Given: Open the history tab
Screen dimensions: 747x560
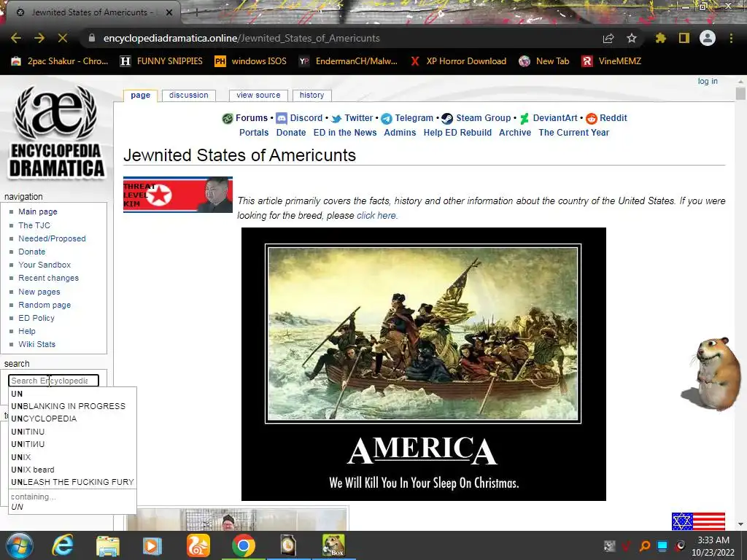Looking at the screenshot, I should point(311,96).
